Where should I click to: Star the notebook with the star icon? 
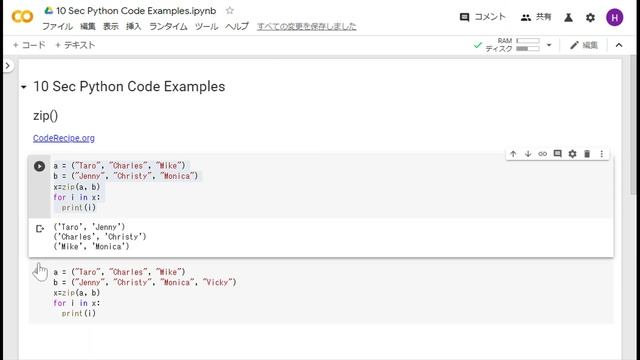click(230, 11)
